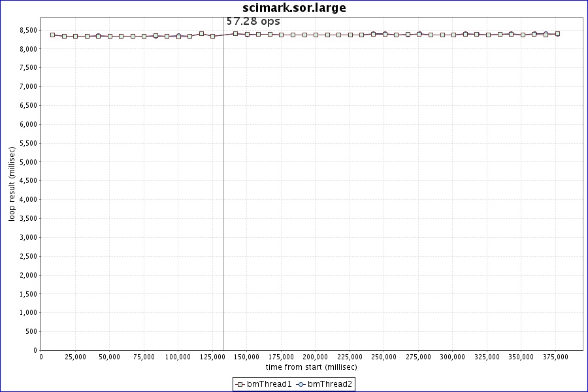
Task: Click the x-axis title time from start (millisec)
Action: click(x=311, y=367)
